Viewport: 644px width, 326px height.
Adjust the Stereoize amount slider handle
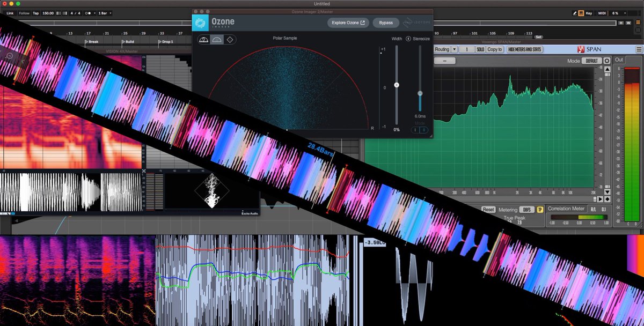point(420,93)
